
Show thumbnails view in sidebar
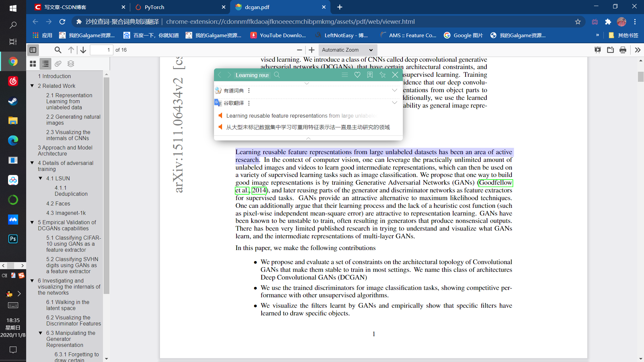(33, 64)
